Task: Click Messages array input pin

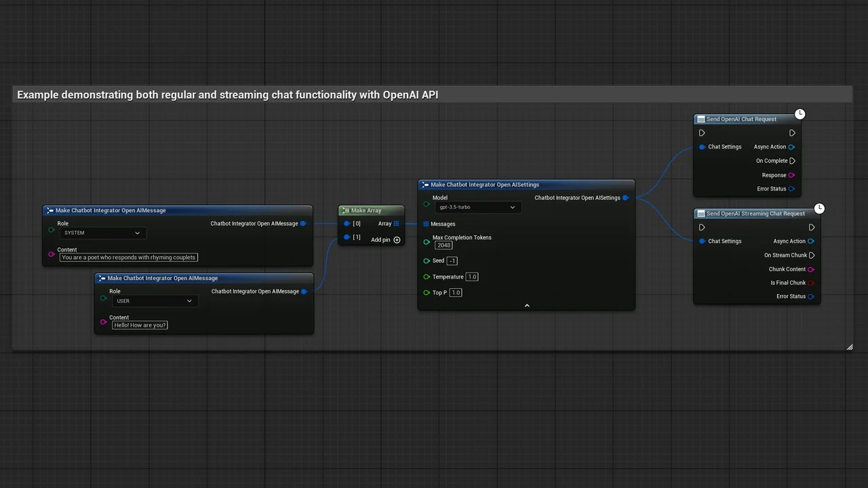Action: (x=426, y=224)
